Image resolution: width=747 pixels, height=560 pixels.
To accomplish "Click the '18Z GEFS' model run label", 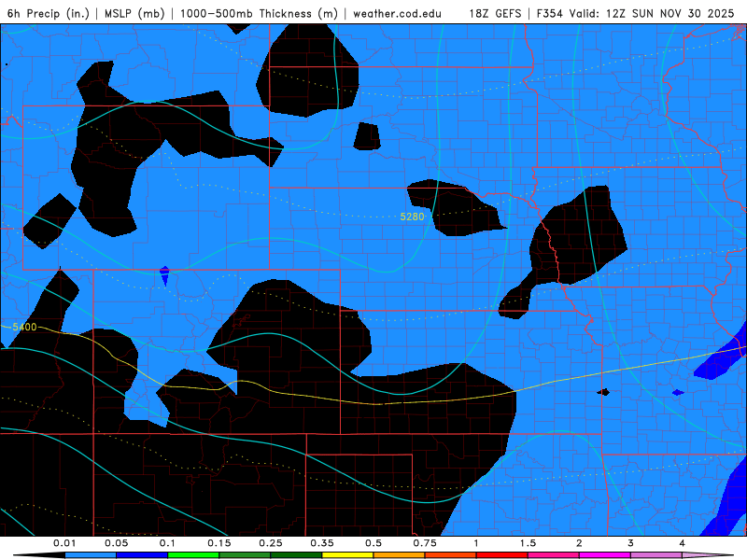I will [495, 13].
